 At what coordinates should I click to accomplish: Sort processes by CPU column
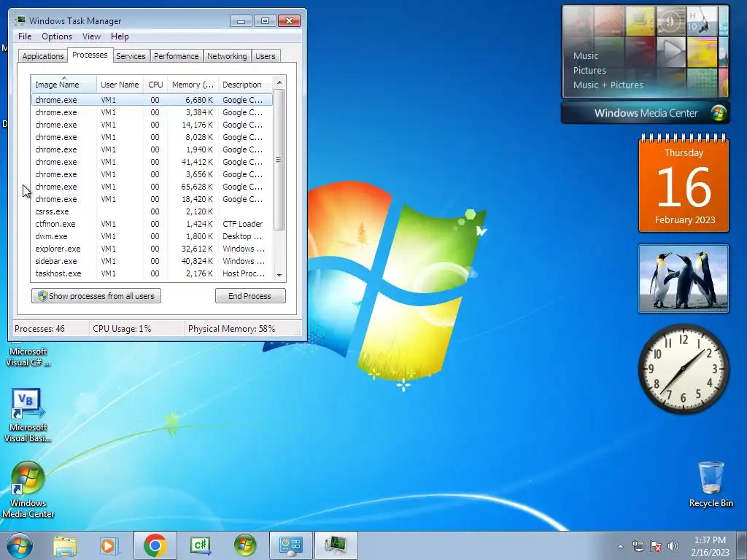click(x=155, y=85)
